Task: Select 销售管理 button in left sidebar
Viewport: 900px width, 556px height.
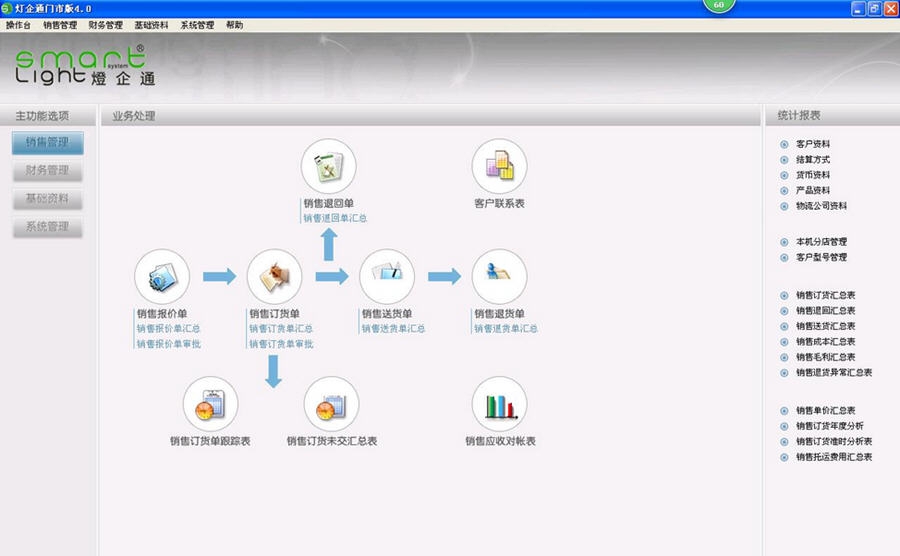Action: tap(48, 142)
